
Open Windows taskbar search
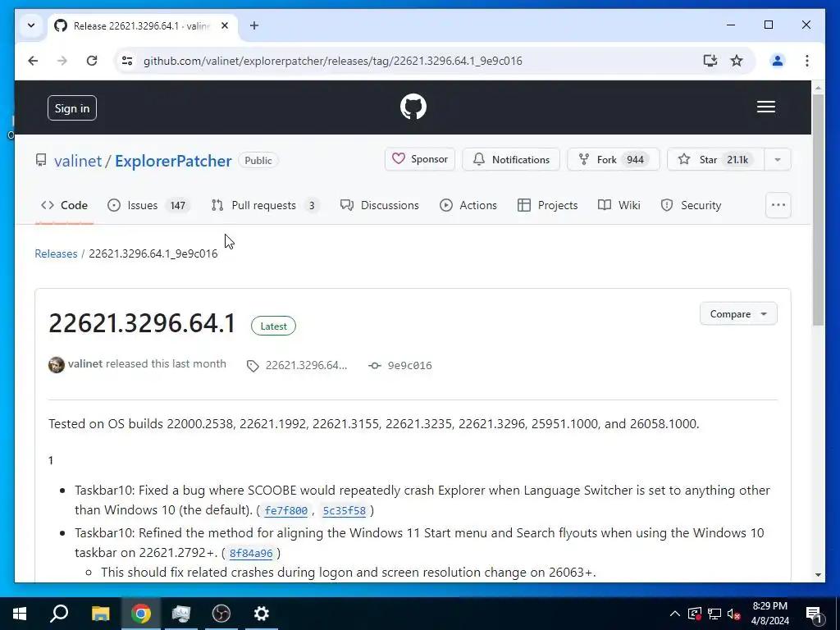click(x=59, y=614)
